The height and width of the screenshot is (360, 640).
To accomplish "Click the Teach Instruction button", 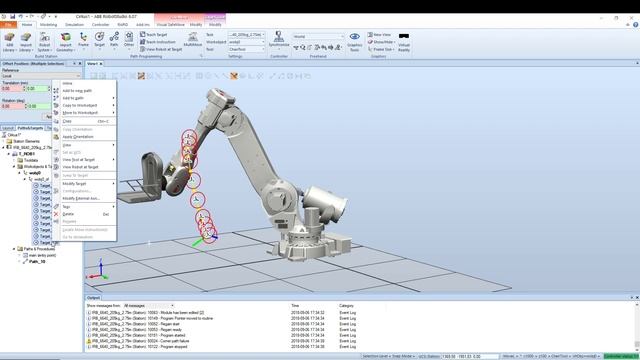I will [158, 42].
